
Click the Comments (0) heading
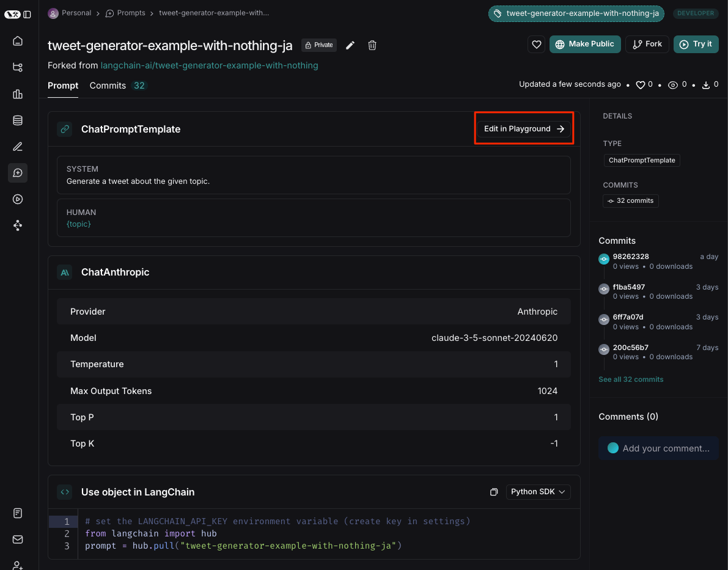coord(628,417)
